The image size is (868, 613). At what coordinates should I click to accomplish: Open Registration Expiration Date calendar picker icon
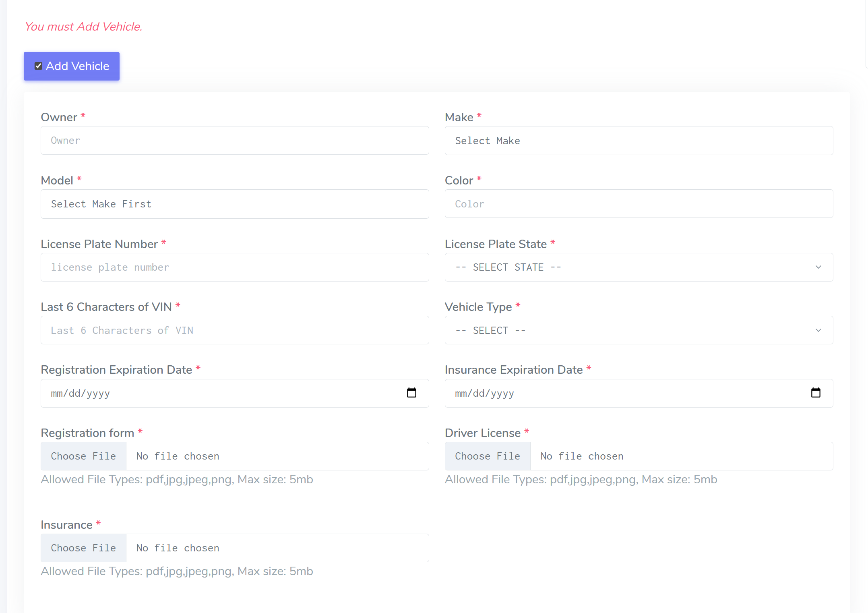point(411,393)
